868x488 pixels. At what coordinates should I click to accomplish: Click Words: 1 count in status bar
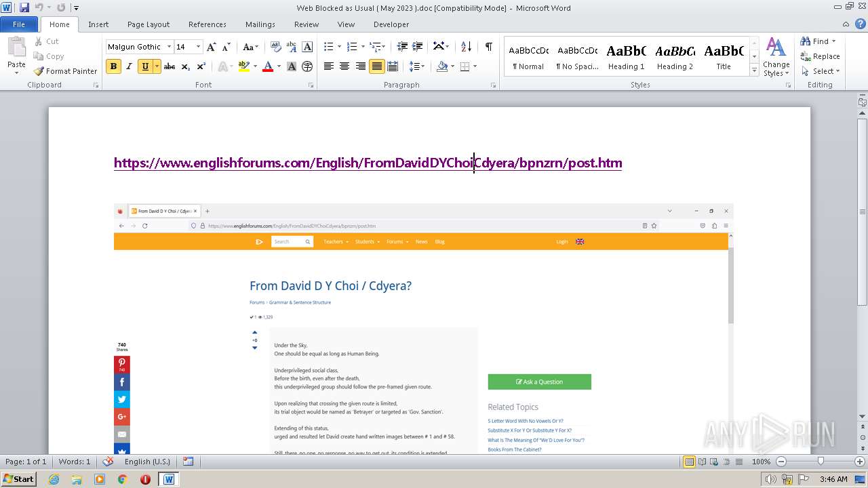pyautogui.click(x=75, y=462)
